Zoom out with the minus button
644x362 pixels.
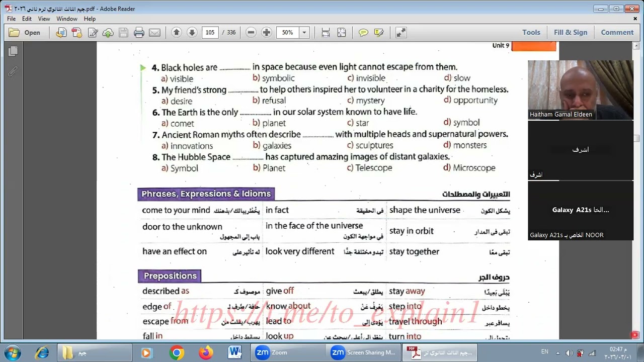tap(251, 33)
